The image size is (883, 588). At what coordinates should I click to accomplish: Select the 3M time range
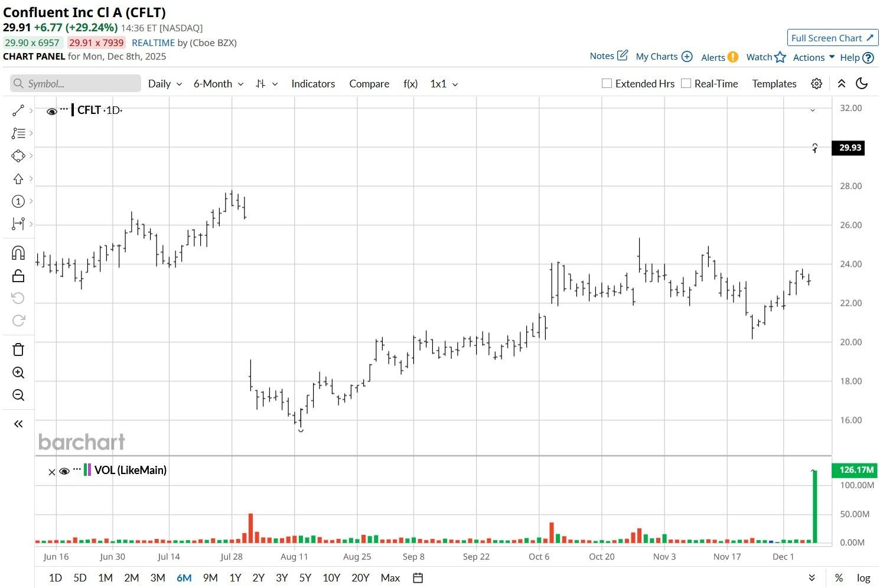[158, 578]
